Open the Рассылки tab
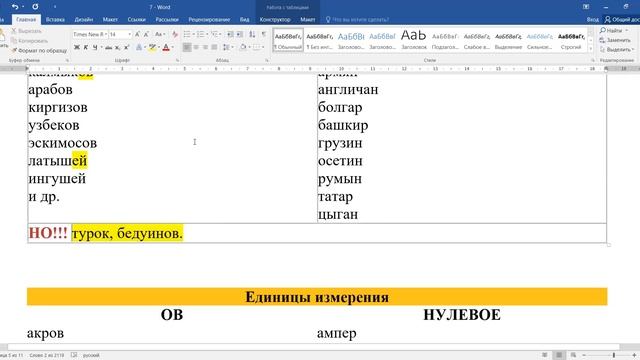This screenshot has width=640, height=360. coord(167,19)
